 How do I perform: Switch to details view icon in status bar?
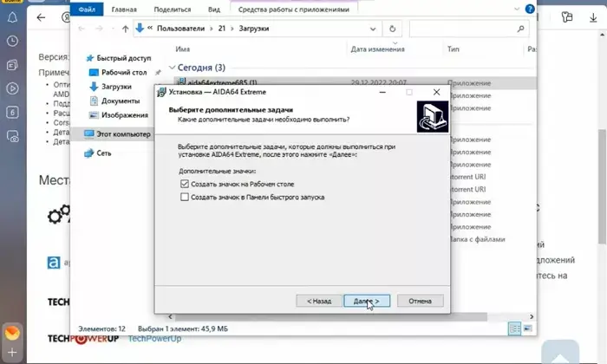click(514, 328)
